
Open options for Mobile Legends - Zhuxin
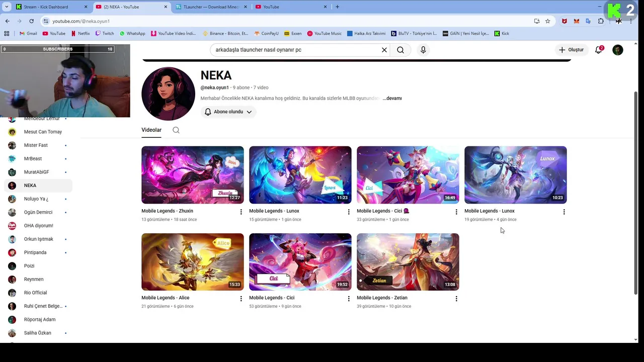click(241, 212)
